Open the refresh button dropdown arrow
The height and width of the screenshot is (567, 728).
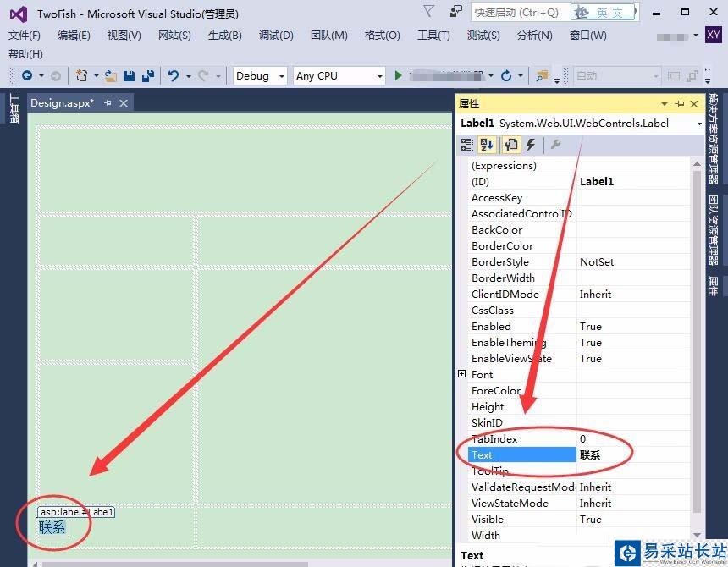click(521, 75)
